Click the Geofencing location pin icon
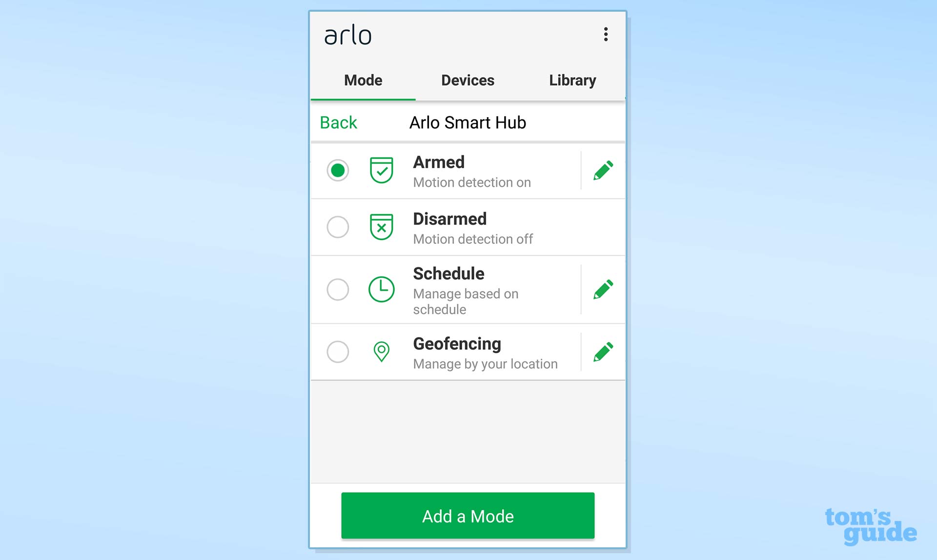The image size is (937, 560). click(x=379, y=351)
